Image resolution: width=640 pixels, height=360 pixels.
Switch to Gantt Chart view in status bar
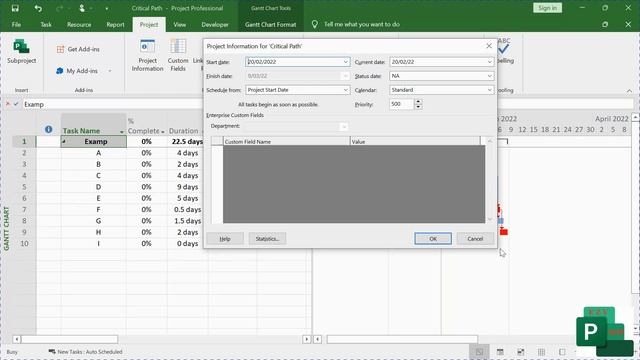(480, 352)
